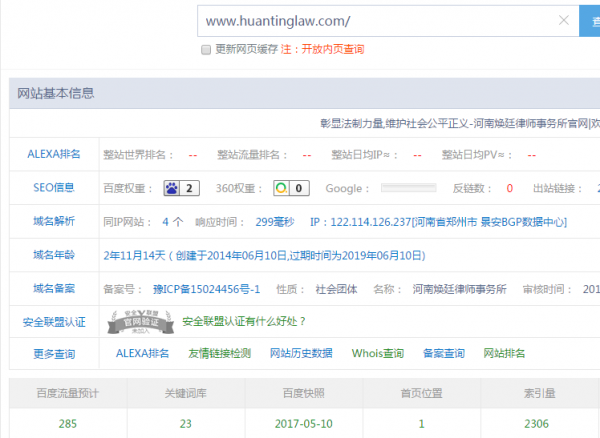Viewport: 600px width, 438px height.
Task: Open 安全联盟认证有什么好处？ link
Action: point(244,321)
